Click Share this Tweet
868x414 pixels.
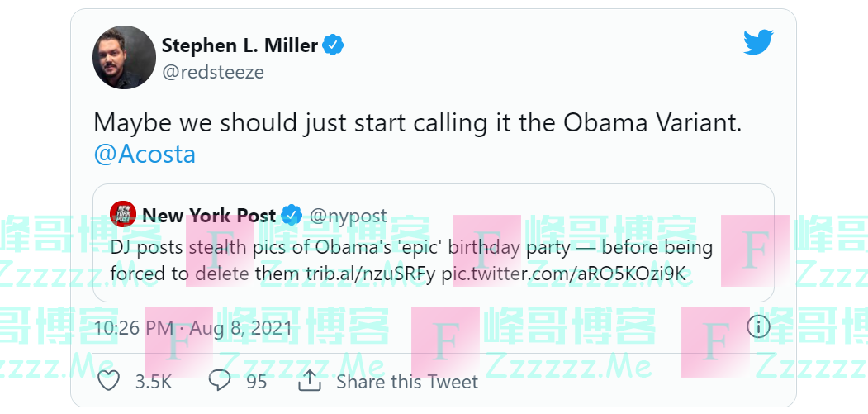point(406,382)
